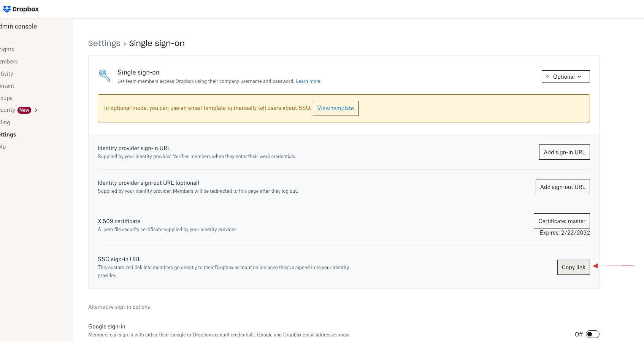Open Insights in the sidebar
The width and height of the screenshot is (644, 341).
click(7, 49)
